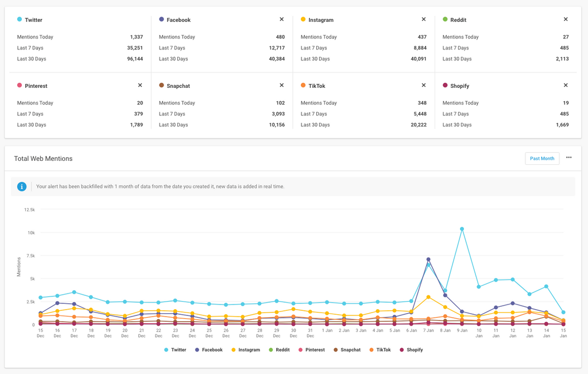Click the Total Web Mentions heading

coord(43,159)
